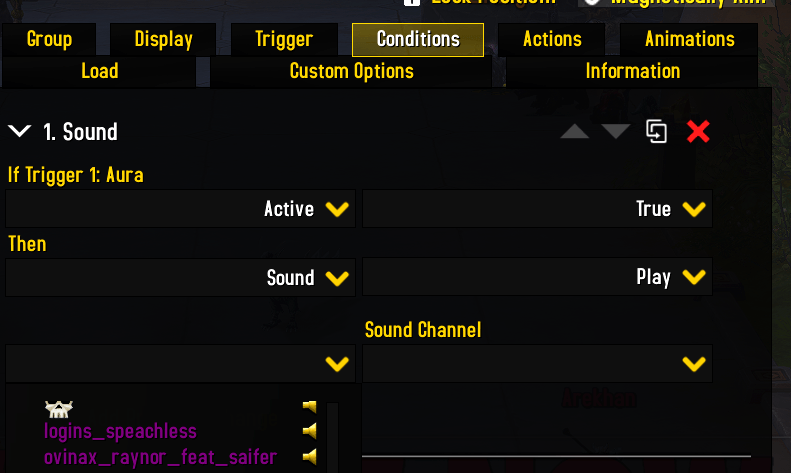The image size is (791, 473).
Task: Open the Sound property dropdown under Then
Action: [x=181, y=277]
